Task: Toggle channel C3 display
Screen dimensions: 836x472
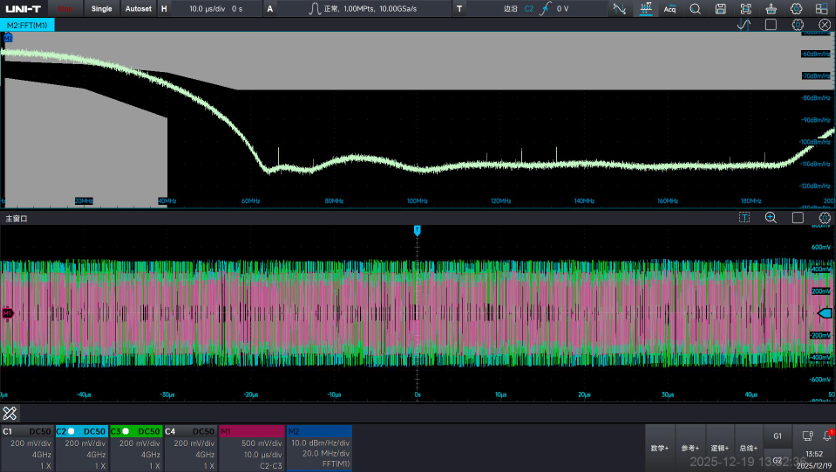Action: point(136,431)
